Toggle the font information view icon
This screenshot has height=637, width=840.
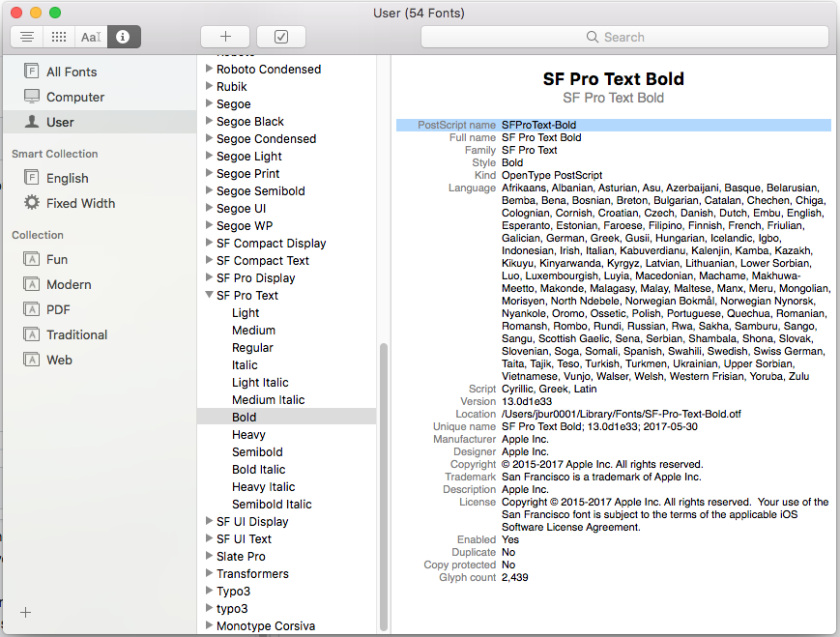click(x=124, y=37)
